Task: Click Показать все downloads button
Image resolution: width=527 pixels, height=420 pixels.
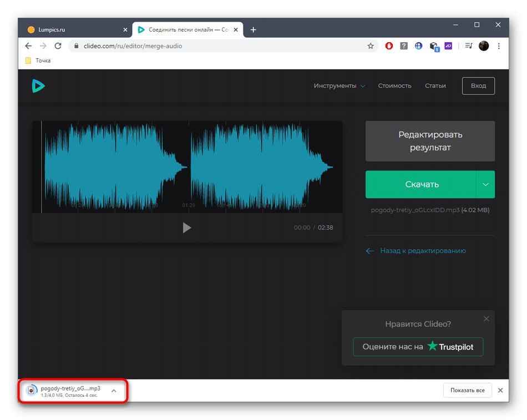Action: pos(468,390)
